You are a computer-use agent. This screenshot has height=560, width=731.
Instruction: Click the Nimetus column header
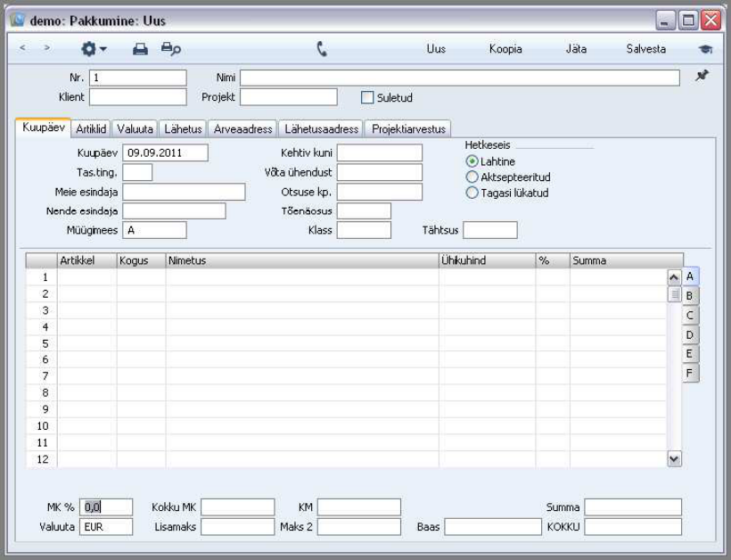coord(302,260)
